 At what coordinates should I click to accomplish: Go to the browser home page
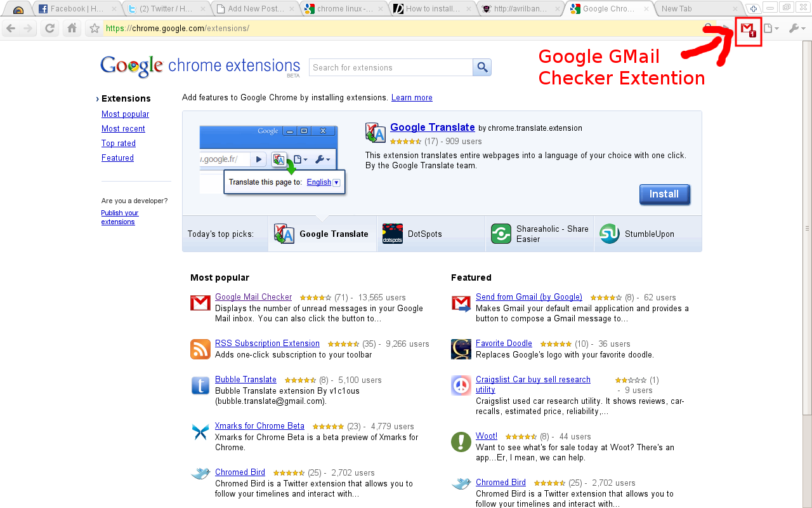[72, 29]
